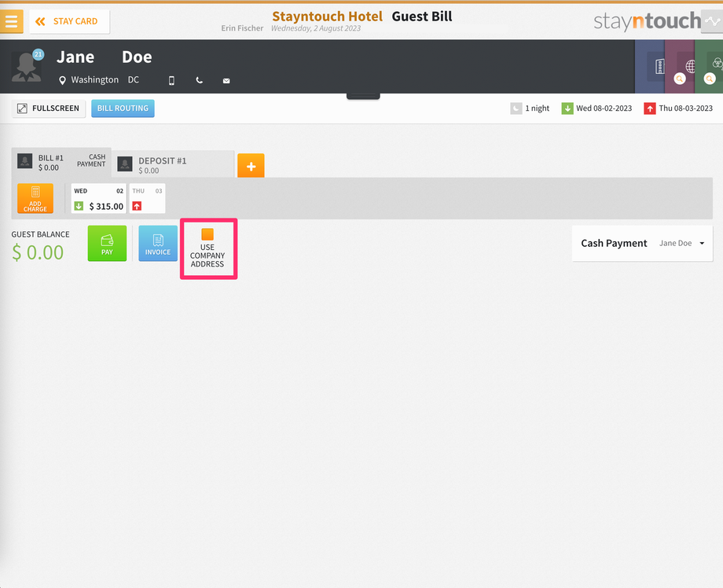This screenshot has width=723, height=588.
Task: Click the Washington city field
Action: (x=95, y=79)
